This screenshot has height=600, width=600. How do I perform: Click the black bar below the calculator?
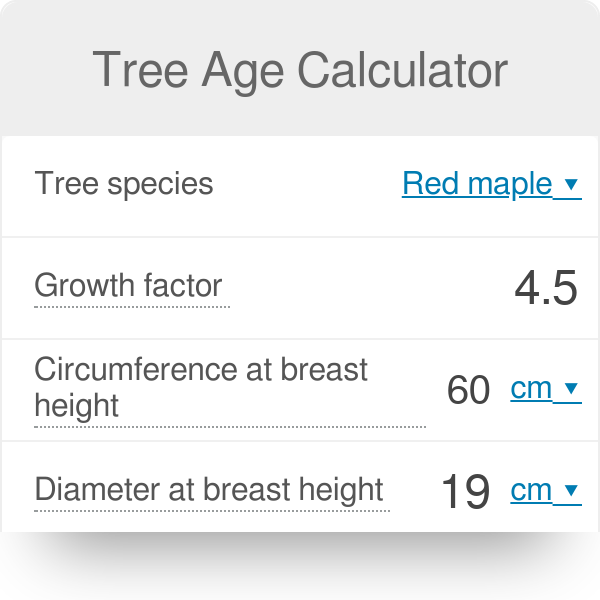pyautogui.click(x=300, y=566)
